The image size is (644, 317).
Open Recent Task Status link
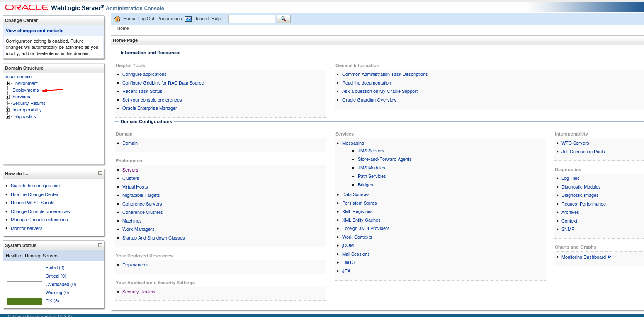tap(142, 91)
